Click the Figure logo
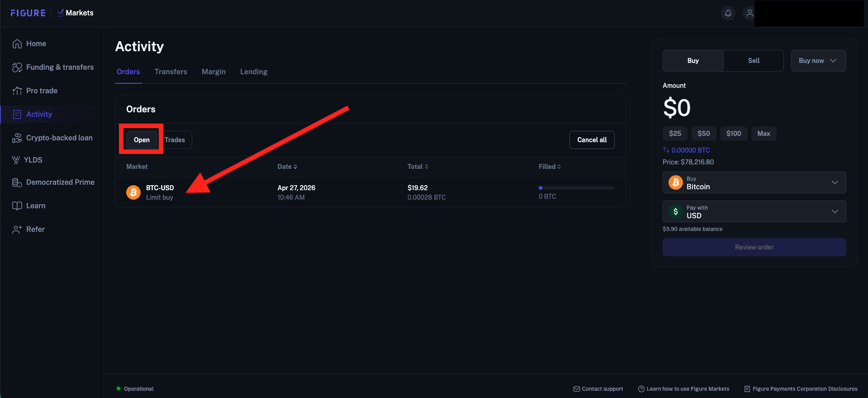The width and height of the screenshot is (868, 398). click(x=28, y=13)
